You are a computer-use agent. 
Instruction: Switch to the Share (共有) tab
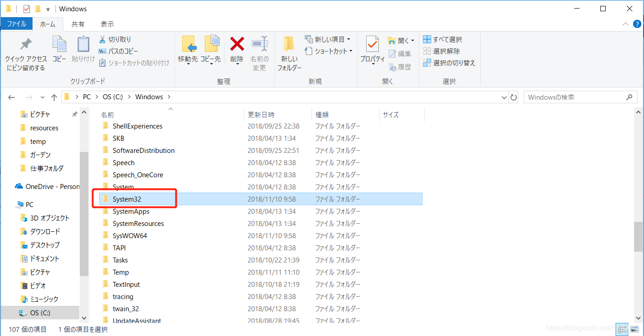(x=78, y=24)
